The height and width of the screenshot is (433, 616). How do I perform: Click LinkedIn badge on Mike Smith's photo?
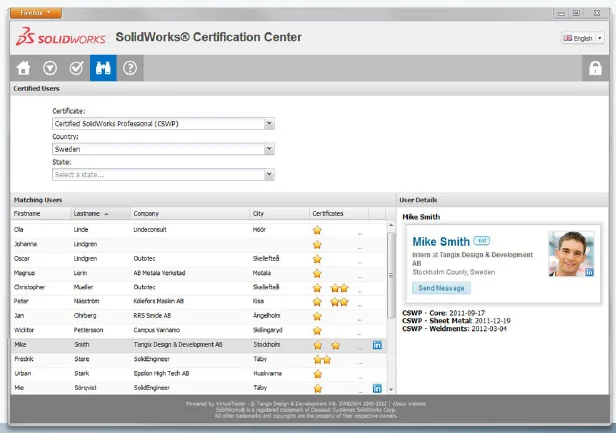point(589,272)
